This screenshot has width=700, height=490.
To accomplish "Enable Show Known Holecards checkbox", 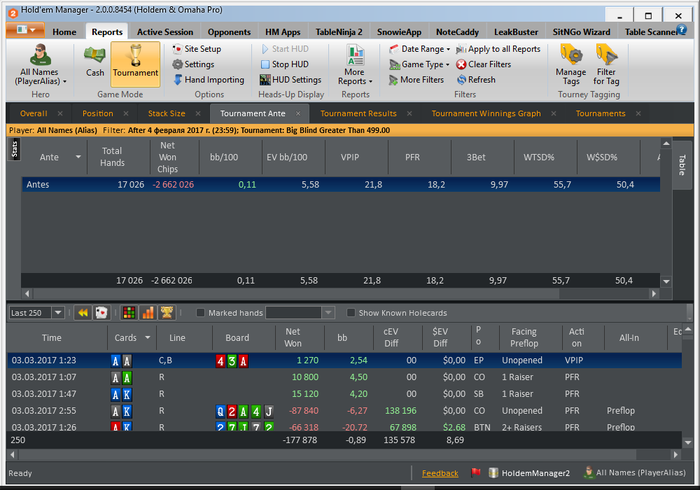I will click(x=351, y=313).
